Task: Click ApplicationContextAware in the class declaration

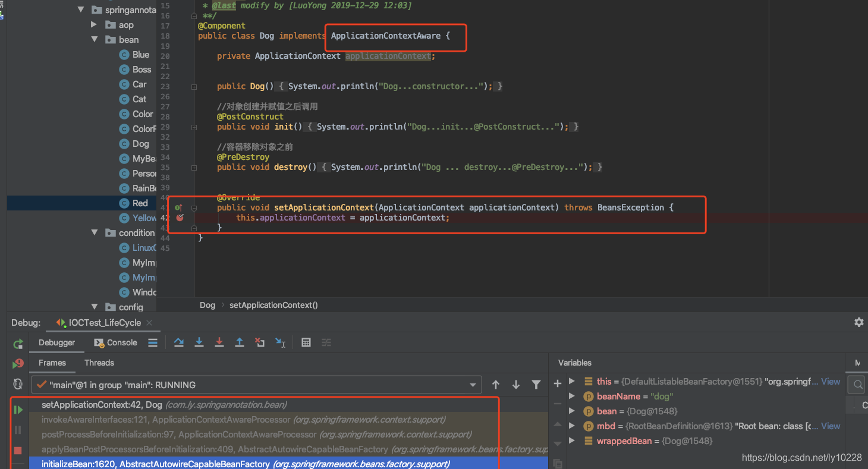Action: pos(386,36)
